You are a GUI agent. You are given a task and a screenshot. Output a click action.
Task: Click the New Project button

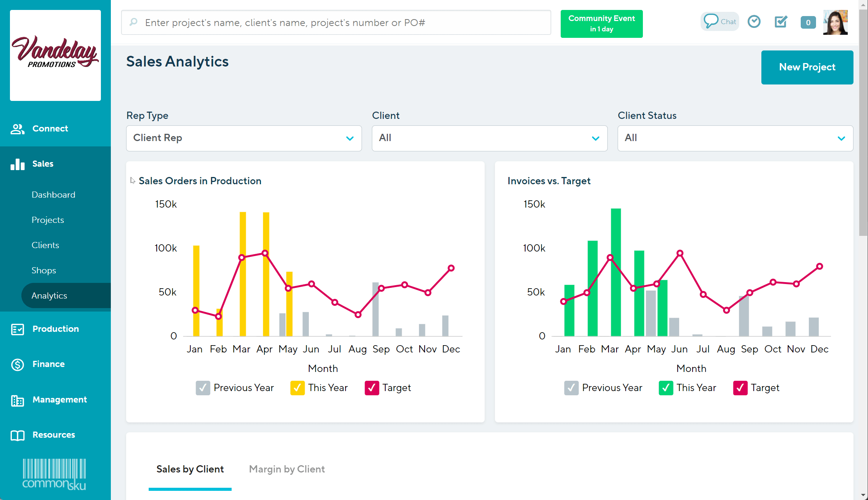(x=807, y=67)
